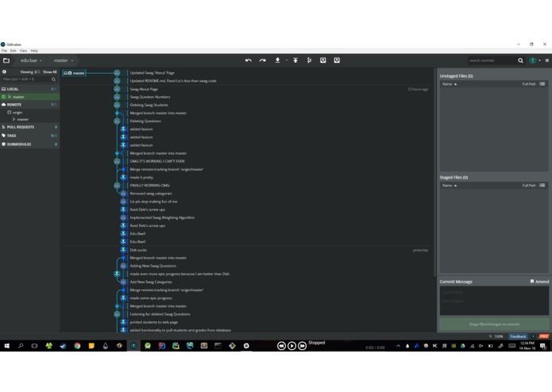Click the search commits magnifier icon

pyautogui.click(x=520, y=60)
